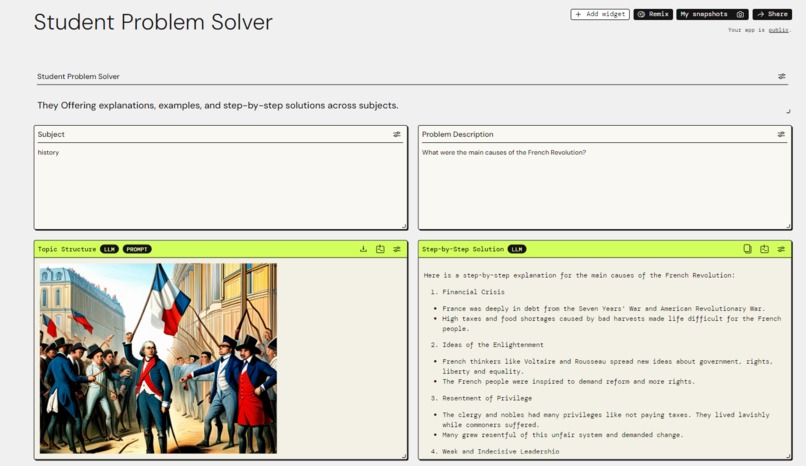Click the Remix button
806x466 pixels.
[653, 14]
